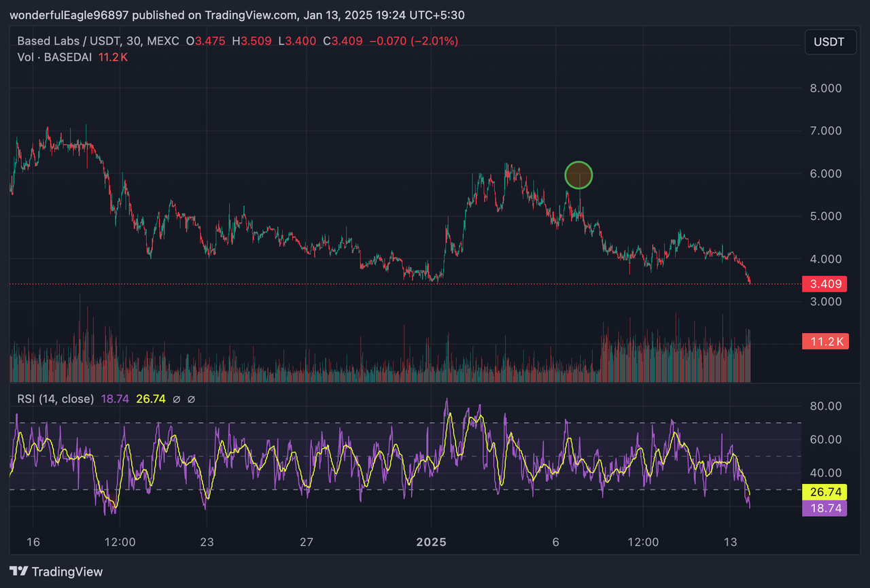The width and height of the screenshot is (870, 588).
Task: Click the −0.070 (−2.01%) change value
Action: (413, 41)
